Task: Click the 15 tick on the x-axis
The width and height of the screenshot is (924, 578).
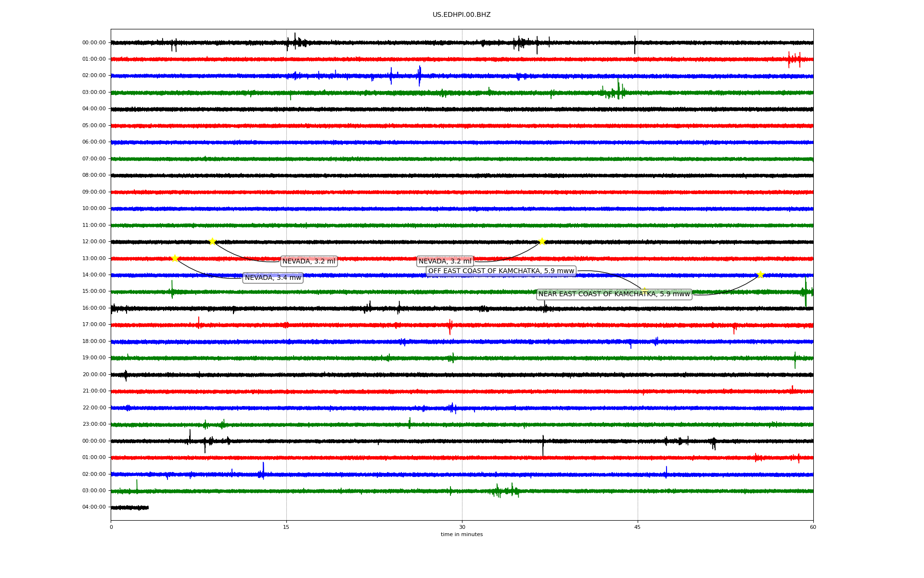Action: [x=286, y=527]
